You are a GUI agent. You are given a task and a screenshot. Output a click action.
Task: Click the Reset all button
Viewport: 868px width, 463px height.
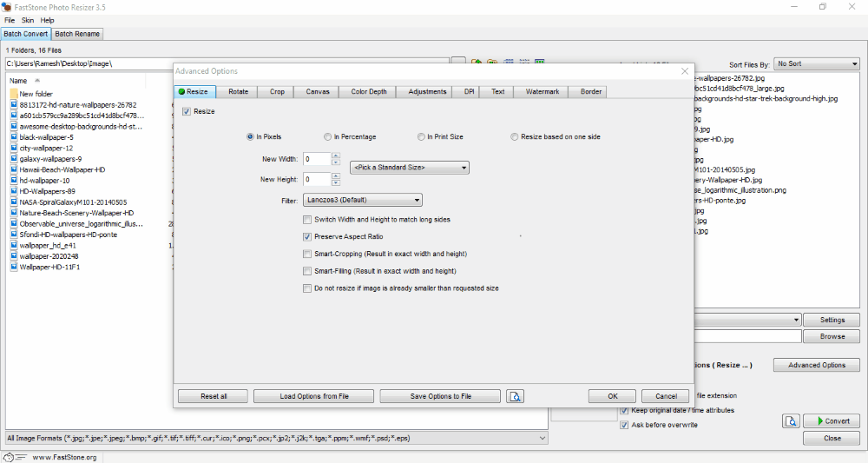click(214, 396)
